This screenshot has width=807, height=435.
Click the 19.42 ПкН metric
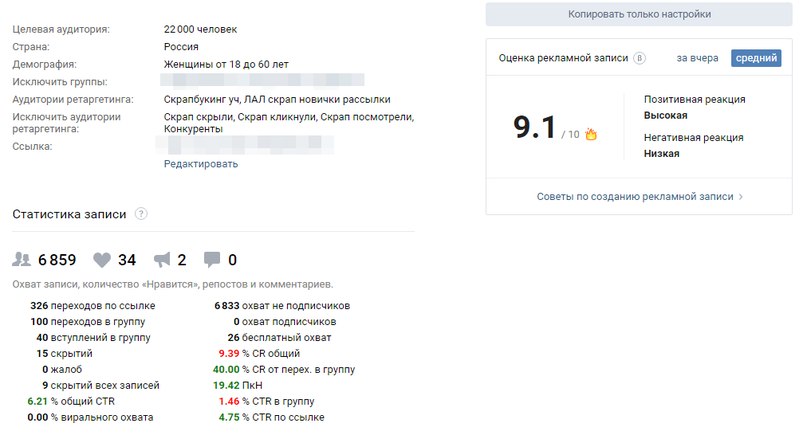pos(238,386)
